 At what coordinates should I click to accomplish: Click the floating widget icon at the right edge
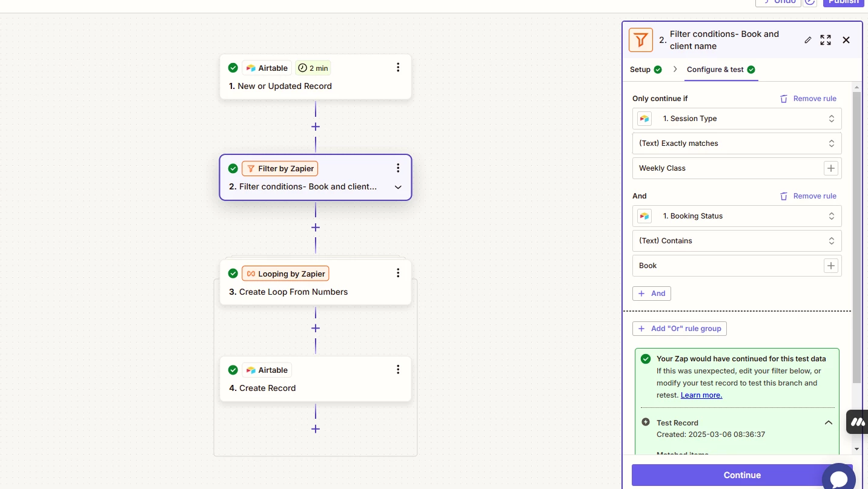[858, 422]
